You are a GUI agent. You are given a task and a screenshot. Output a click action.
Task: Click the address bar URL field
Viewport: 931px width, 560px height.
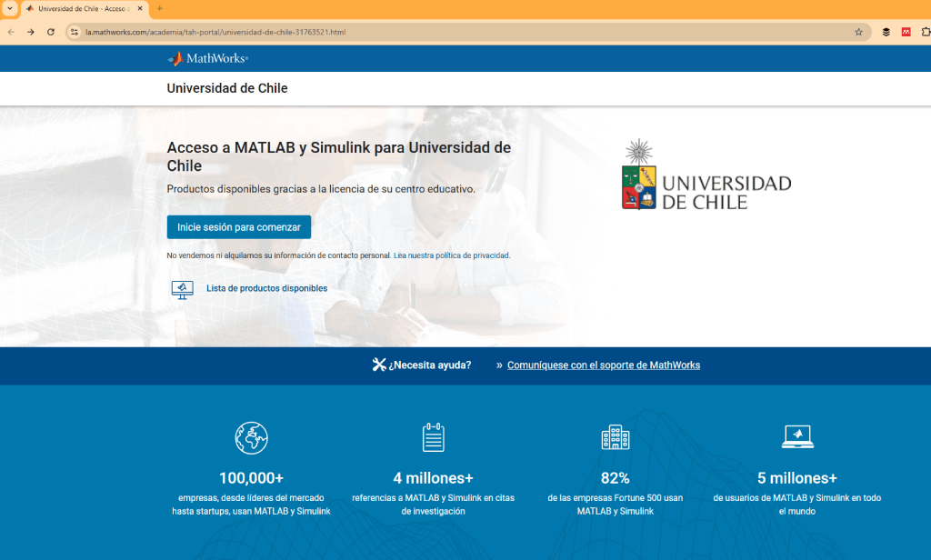coord(455,32)
